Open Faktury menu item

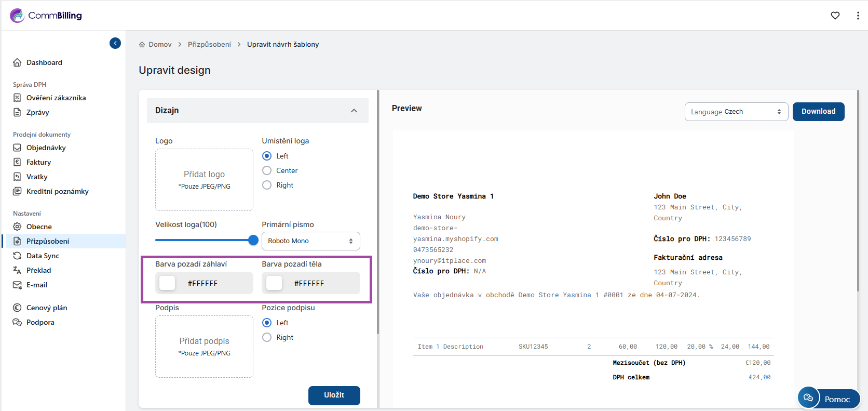[39, 162]
